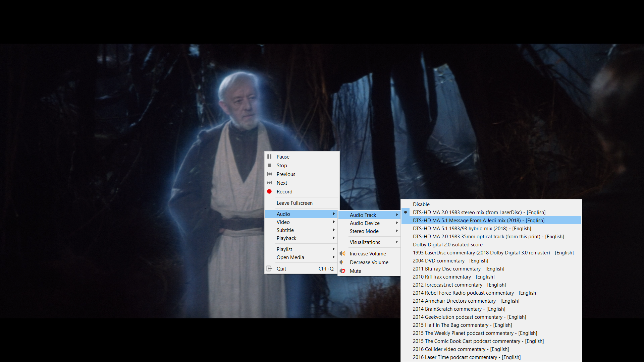The image size is (644, 362).
Task: Pick the 2016 Collider video commentary
Action: click(x=491, y=349)
